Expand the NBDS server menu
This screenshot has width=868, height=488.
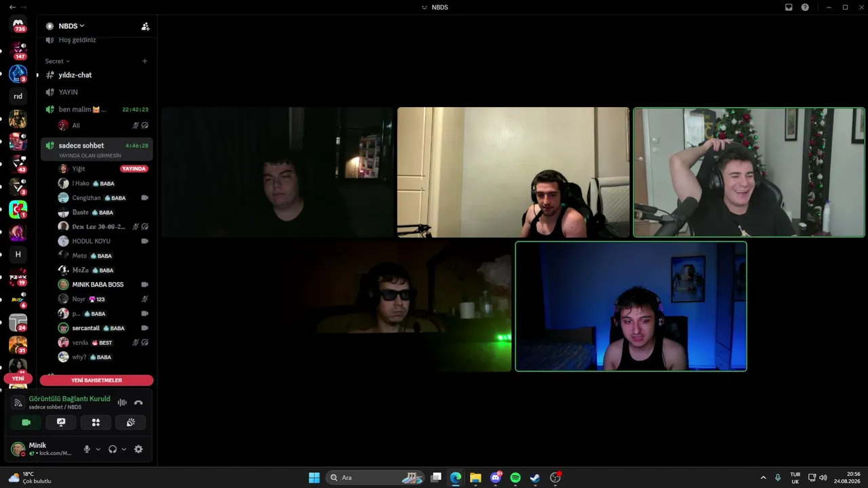click(72, 26)
